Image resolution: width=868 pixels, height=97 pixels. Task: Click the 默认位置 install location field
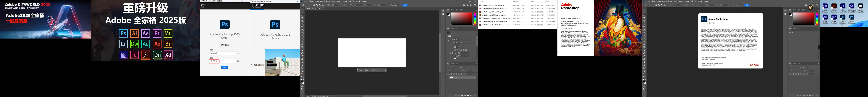[x=223, y=61]
